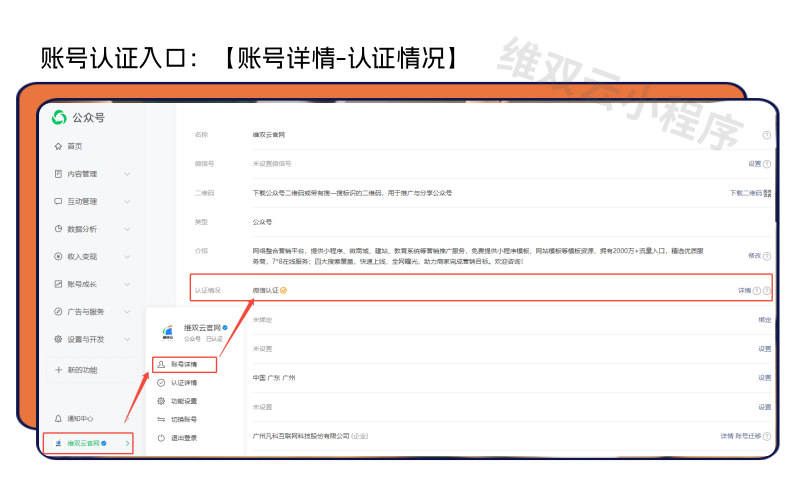Click the person icon beside 账号详情
Viewport: 790px width, 493px height.
161,364
